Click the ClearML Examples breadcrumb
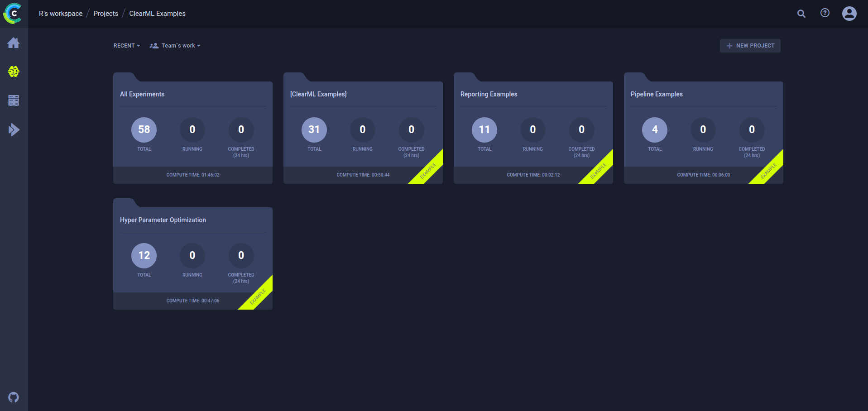This screenshot has height=411, width=868. coord(157,14)
